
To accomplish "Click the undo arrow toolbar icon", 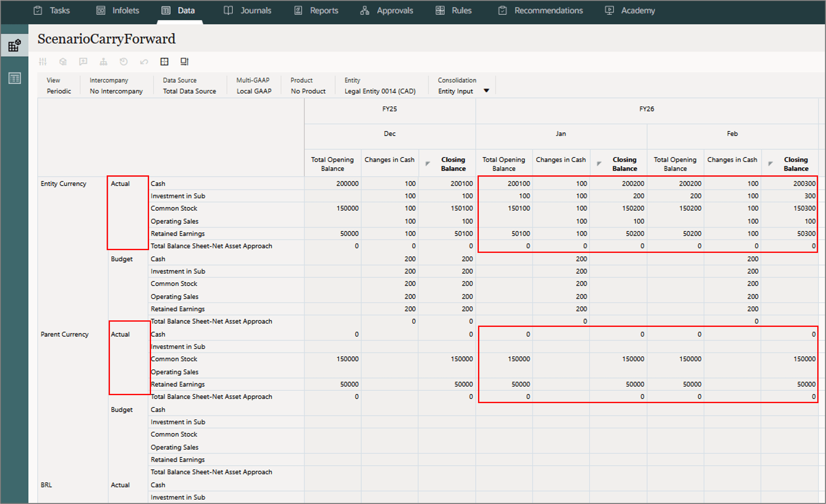I will click(x=144, y=62).
